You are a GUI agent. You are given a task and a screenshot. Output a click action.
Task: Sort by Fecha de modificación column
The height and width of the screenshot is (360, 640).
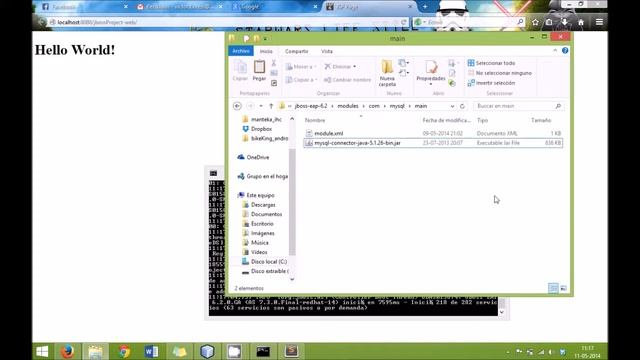pyautogui.click(x=447, y=120)
